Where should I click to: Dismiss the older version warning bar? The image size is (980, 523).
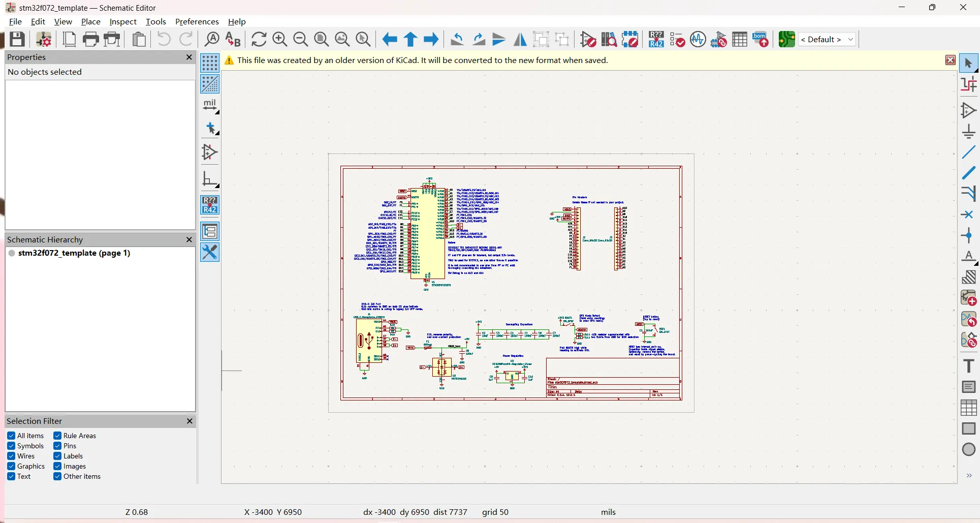(x=951, y=60)
